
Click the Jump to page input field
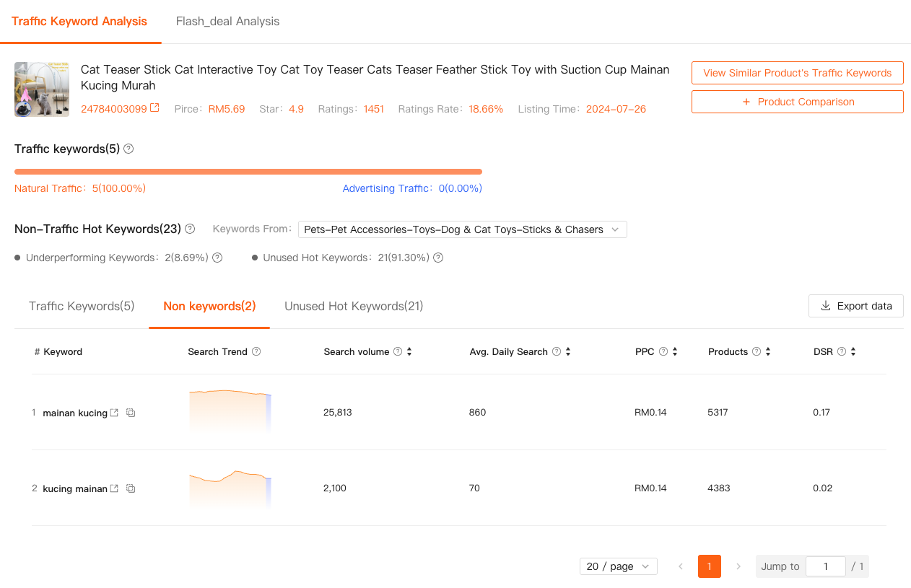coord(825,566)
